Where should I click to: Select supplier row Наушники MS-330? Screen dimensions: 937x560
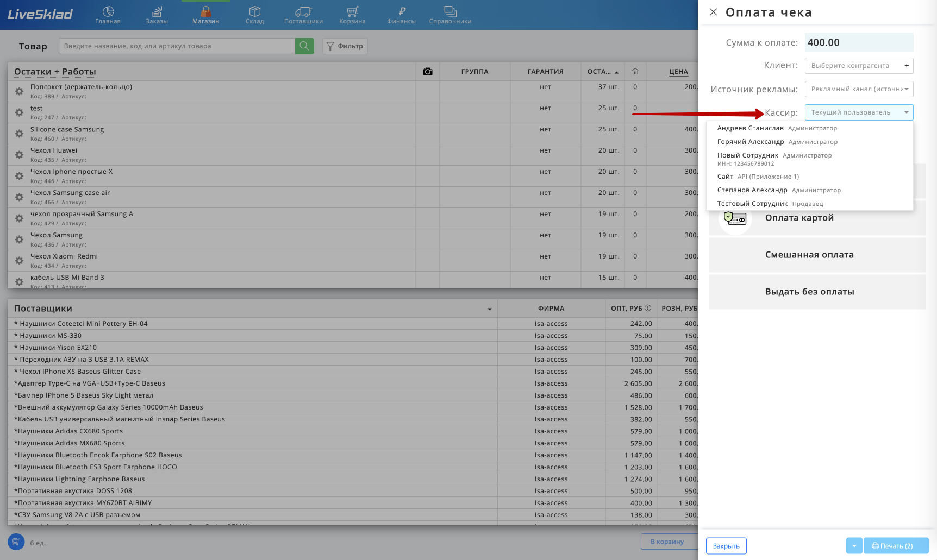click(x=353, y=336)
